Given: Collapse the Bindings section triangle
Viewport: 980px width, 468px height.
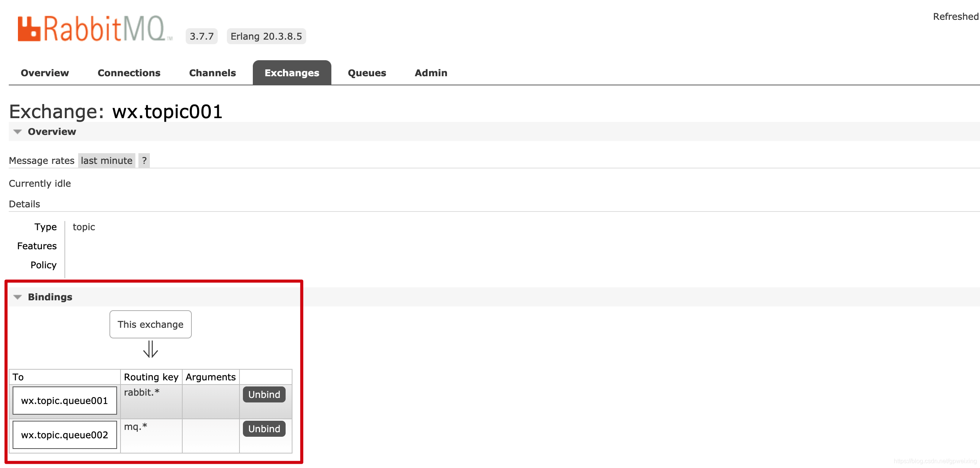Looking at the screenshot, I should (x=18, y=297).
